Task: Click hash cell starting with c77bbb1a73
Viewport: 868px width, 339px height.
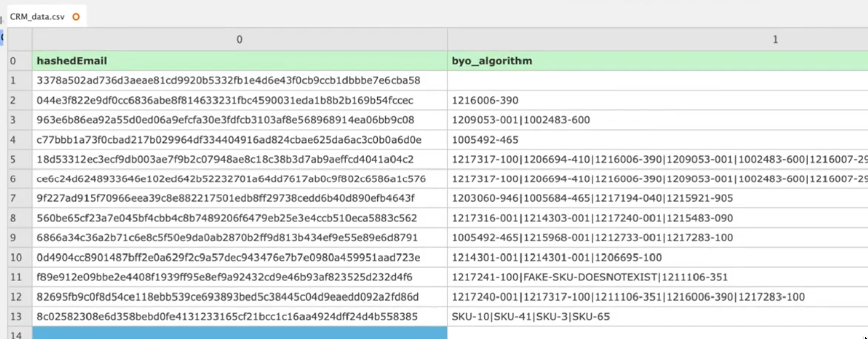Action: [x=240, y=140]
